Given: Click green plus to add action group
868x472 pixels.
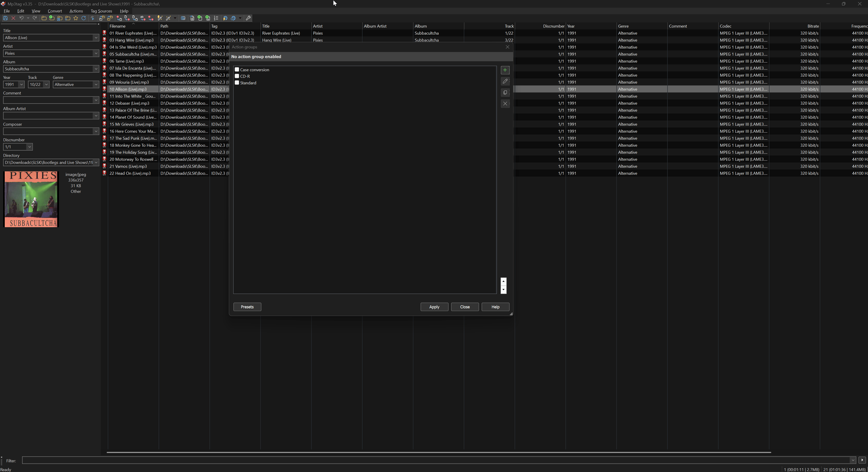Looking at the screenshot, I should [505, 70].
